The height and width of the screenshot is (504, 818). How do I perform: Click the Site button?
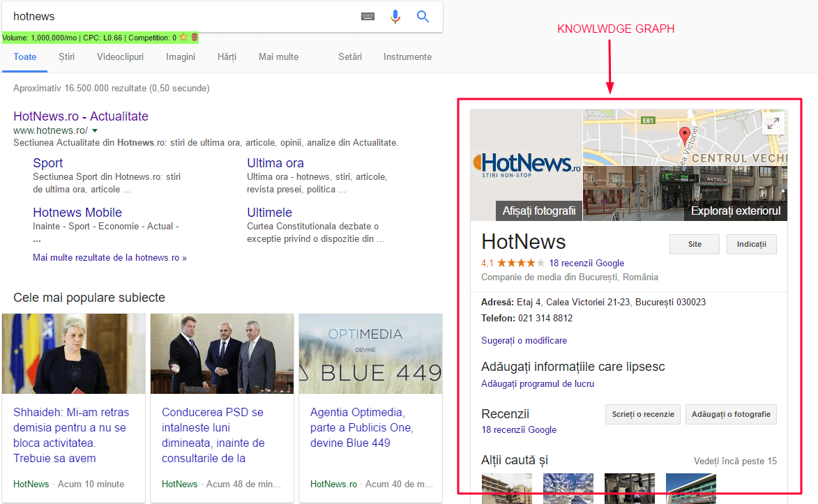coord(695,244)
